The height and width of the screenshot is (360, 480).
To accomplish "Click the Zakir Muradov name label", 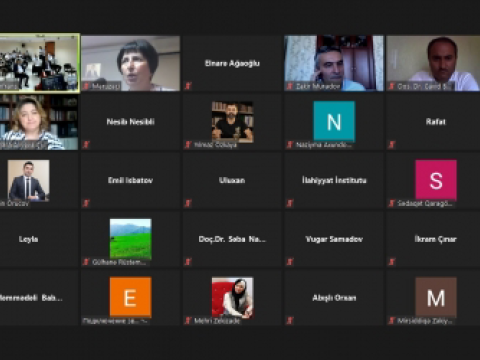I will click(318, 86).
